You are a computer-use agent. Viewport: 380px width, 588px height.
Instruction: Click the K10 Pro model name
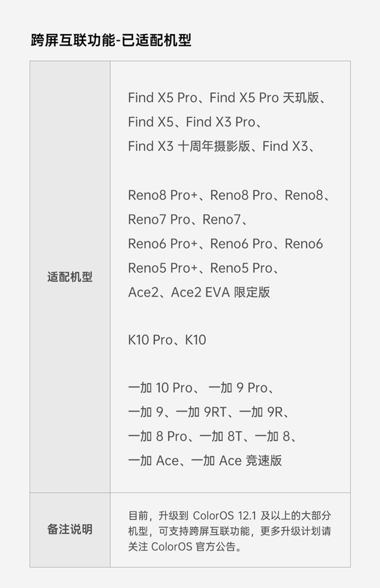click(150, 340)
